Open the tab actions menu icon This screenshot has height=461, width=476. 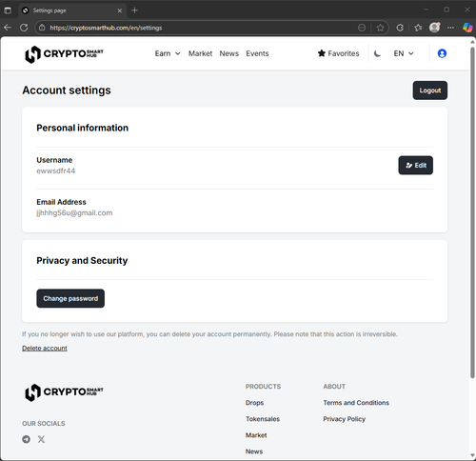click(8, 10)
